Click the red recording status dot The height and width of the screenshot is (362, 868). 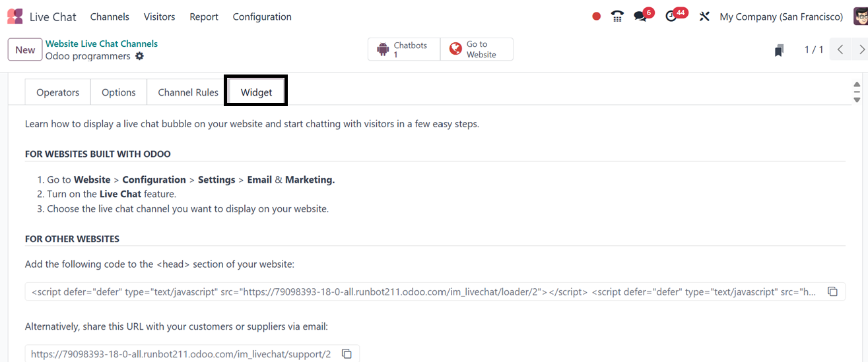[597, 16]
